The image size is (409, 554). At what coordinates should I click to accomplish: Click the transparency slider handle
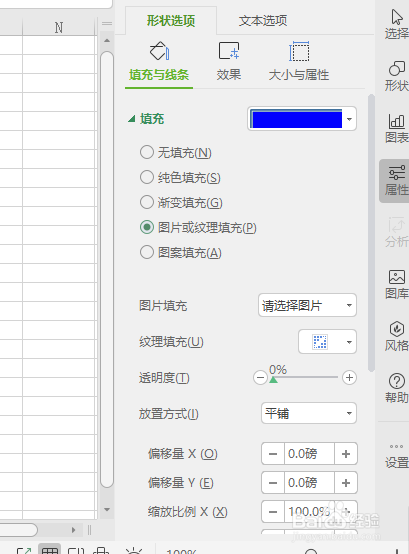tap(273, 380)
